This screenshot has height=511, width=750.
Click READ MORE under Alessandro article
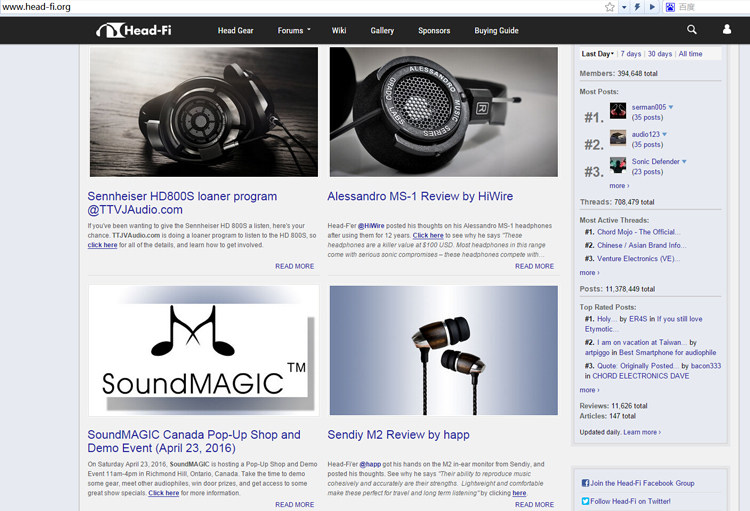point(534,266)
